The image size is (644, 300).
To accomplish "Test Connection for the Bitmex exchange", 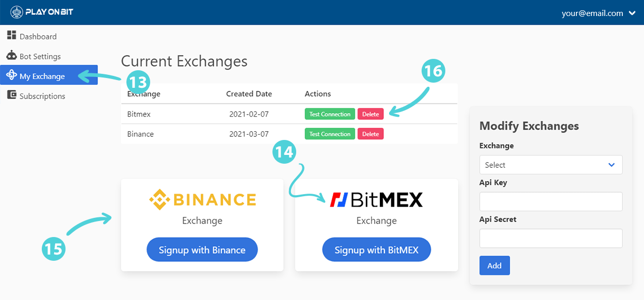I will (330, 114).
